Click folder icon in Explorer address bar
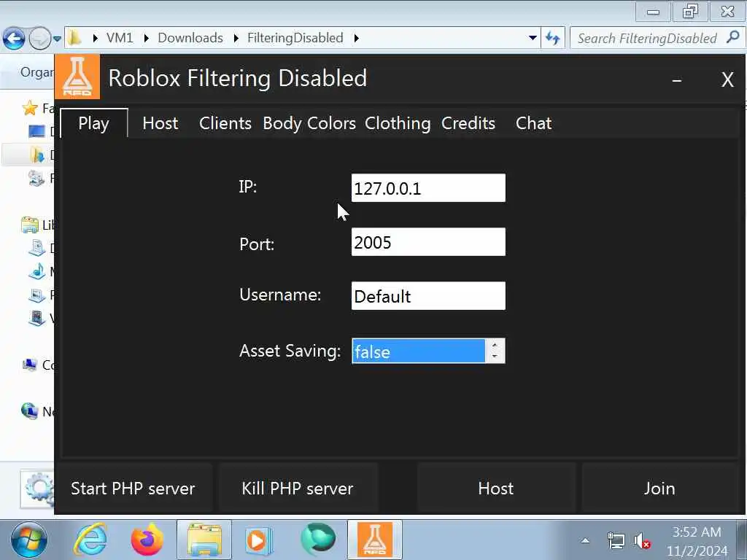The height and width of the screenshot is (560, 747). (74, 38)
